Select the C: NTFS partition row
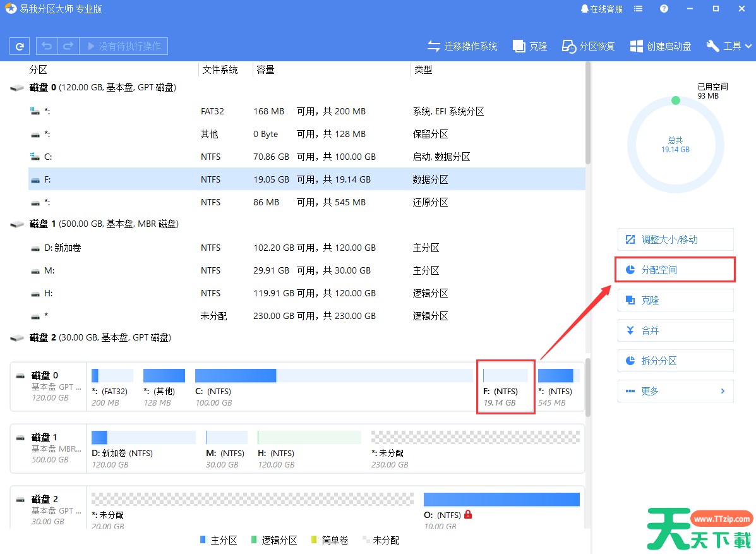This screenshot has width=756, height=554. click(x=306, y=157)
